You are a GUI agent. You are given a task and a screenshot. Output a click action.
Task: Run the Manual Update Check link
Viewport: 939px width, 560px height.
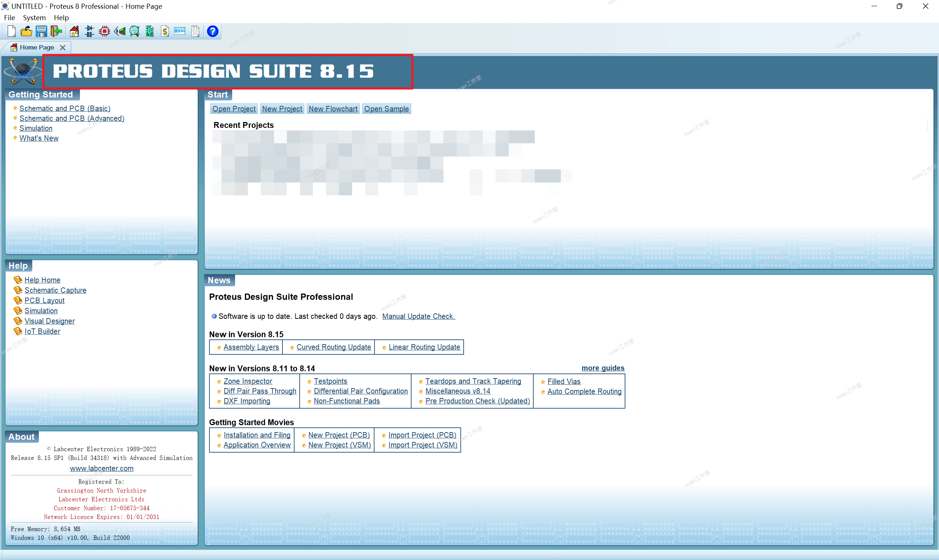point(419,317)
